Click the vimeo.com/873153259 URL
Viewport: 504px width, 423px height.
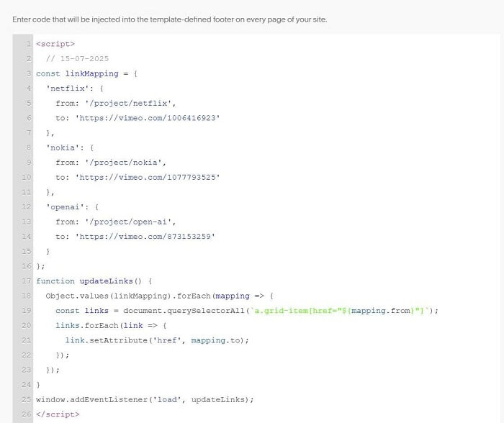[145, 237]
